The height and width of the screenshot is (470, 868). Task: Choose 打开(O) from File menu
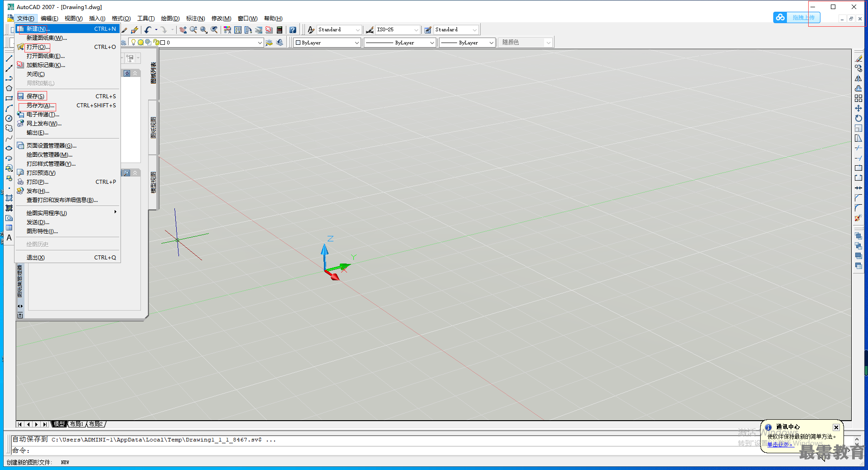pos(68,47)
